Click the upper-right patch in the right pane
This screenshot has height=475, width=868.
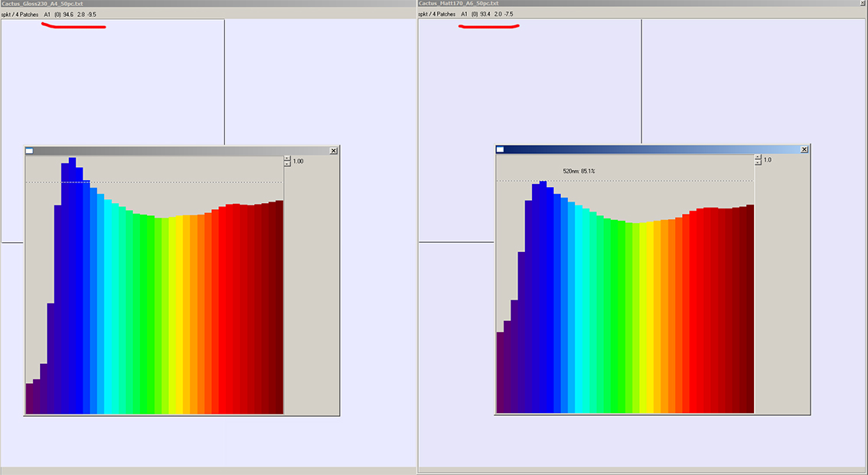[753, 82]
